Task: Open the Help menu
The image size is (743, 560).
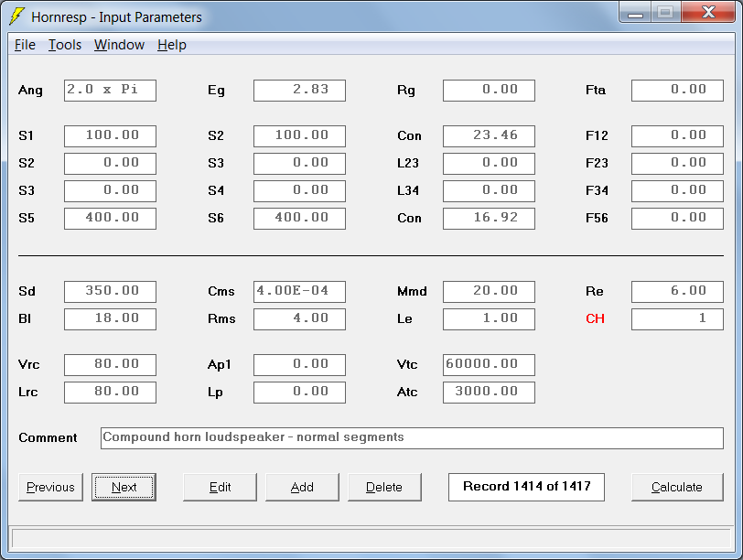Action: click(x=171, y=45)
